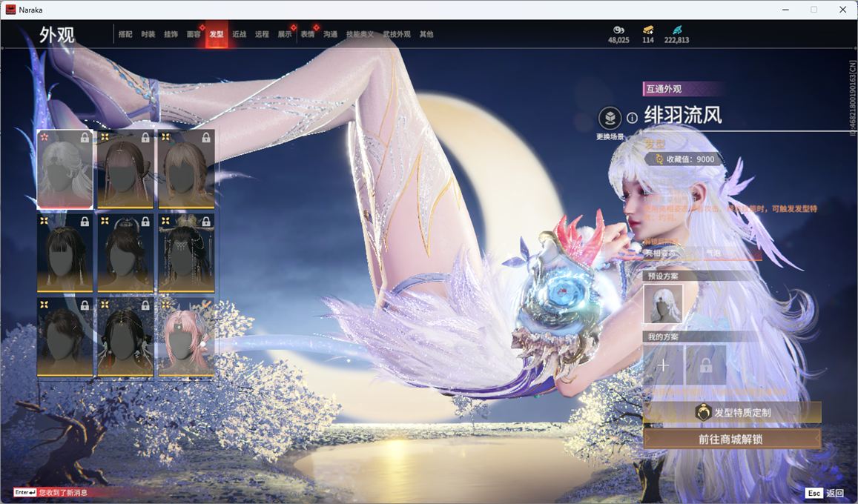Open the 表情 emotes tab
The image size is (858, 504).
click(x=308, y=34)
